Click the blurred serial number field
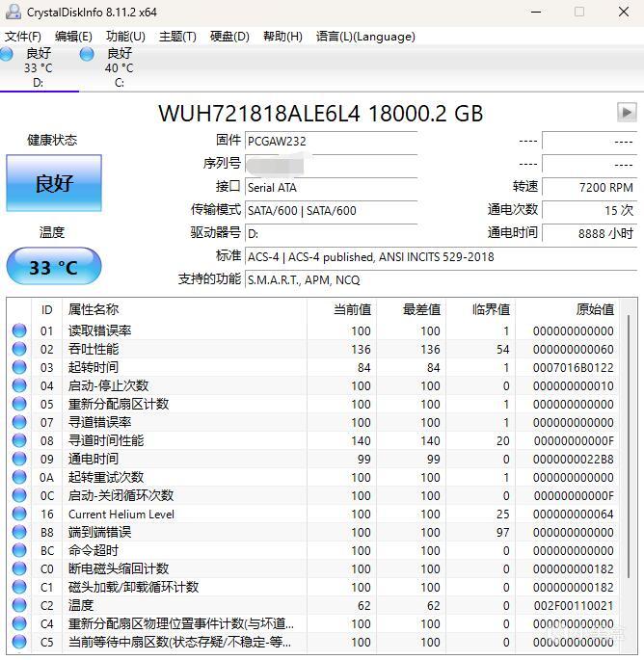This screenshot has height=660, width=644. click(331, 164)
